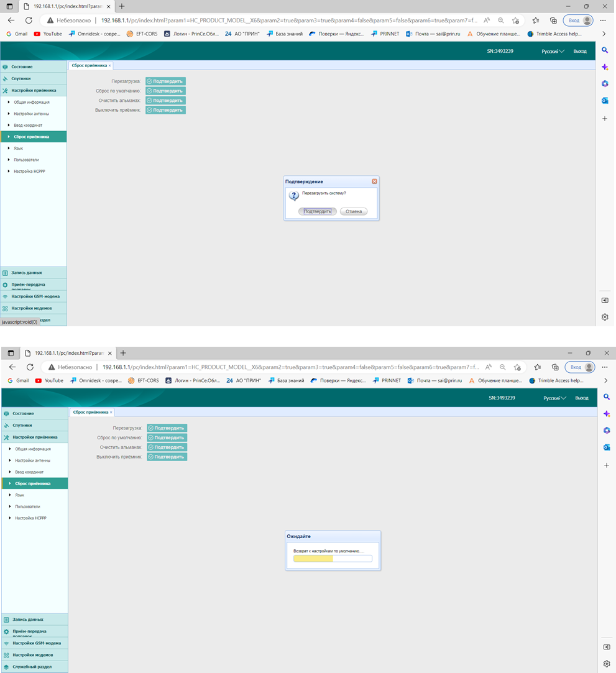In upper window, click the Edge sidebar Microsoft 365 icon
Viewport: 616px width, 673px height.
pyautogui.click(x=605, y=84)
